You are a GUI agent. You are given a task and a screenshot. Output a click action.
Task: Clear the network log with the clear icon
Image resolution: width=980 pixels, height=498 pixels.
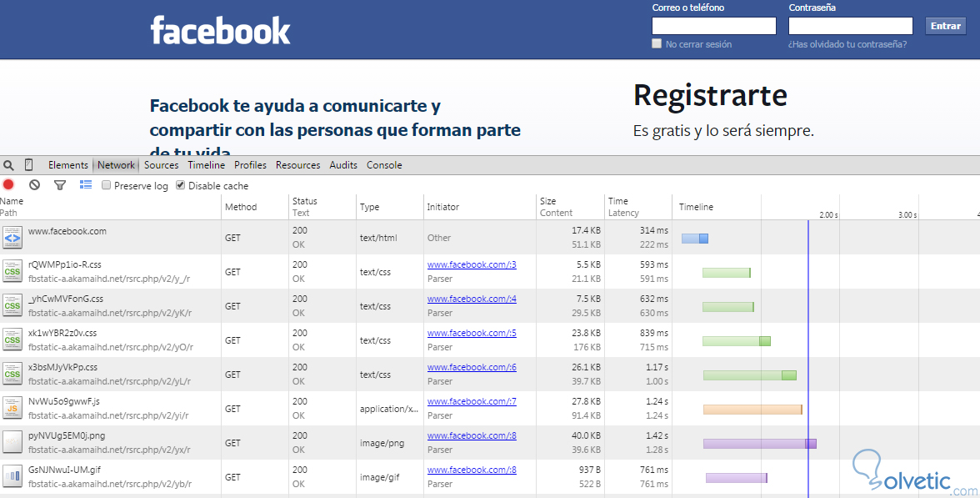click(x=34, y=184)
